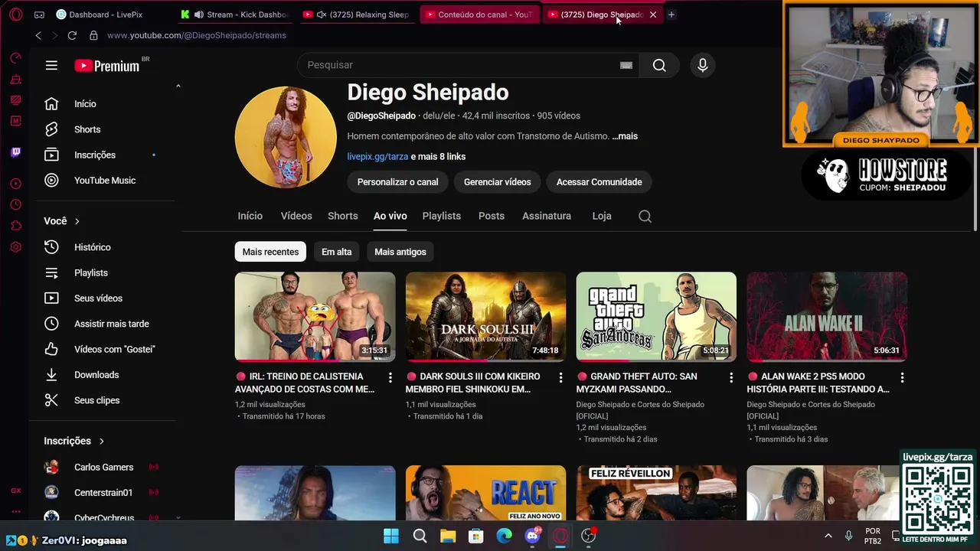Viewport: 980px width, 551px height.
Task: Search within channel using magnifier icon
Action: point(645,216)
